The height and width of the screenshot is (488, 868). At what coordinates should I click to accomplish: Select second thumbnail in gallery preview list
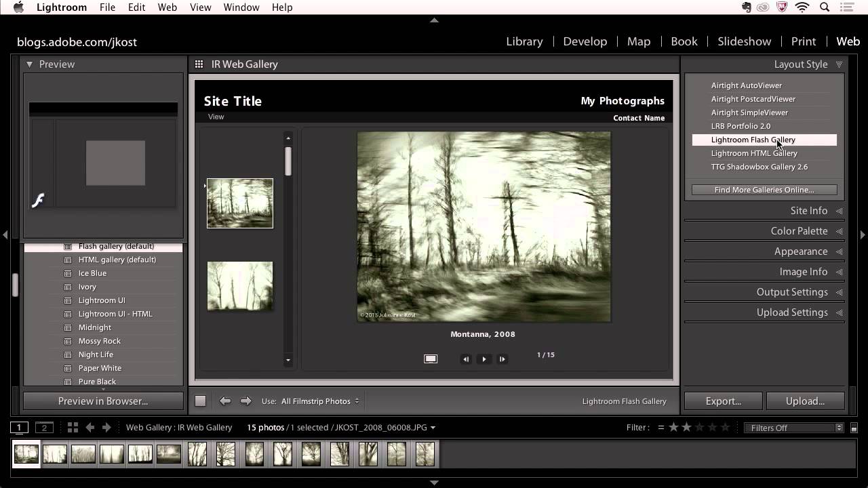click(x=240, y=286)
